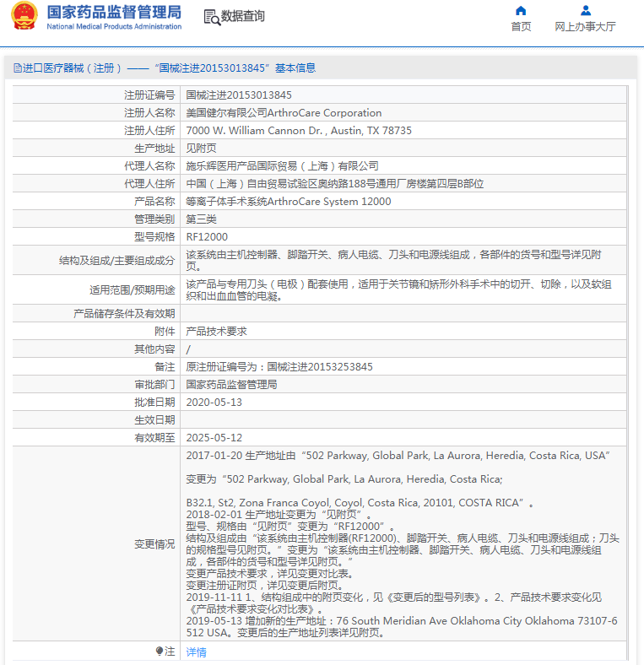Click expiry date 2025-05-12

coord(214,438)
